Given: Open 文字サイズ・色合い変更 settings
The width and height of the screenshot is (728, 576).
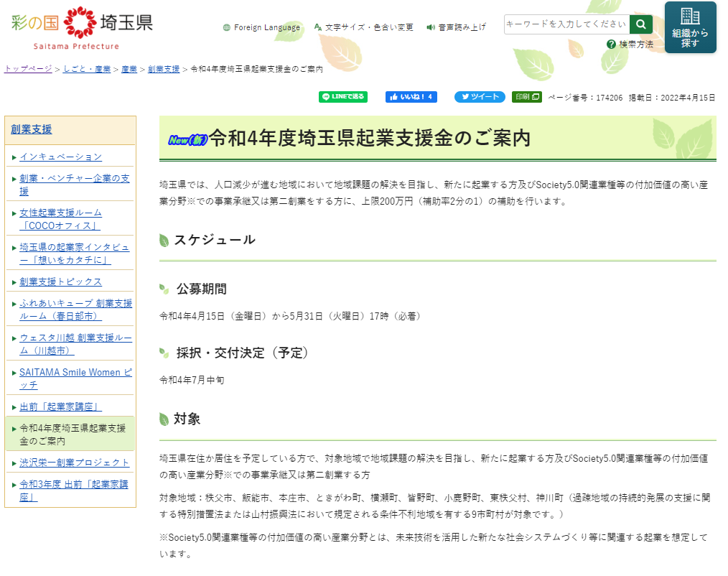Looking at the screenshot, I should point(364,27).
